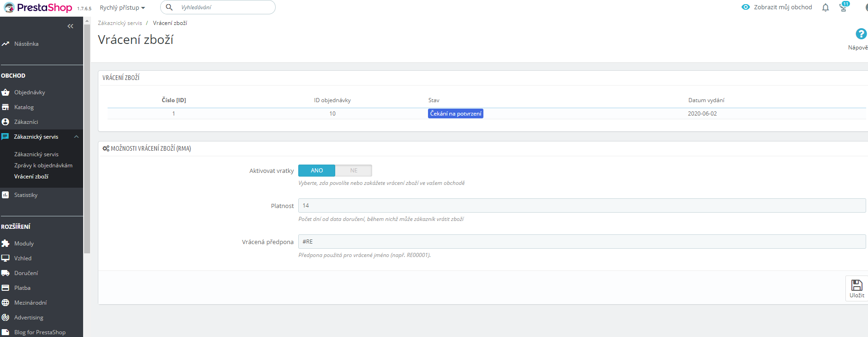
Task: Click the Blog for PrestaShop icon
Action: click(6, 332)
